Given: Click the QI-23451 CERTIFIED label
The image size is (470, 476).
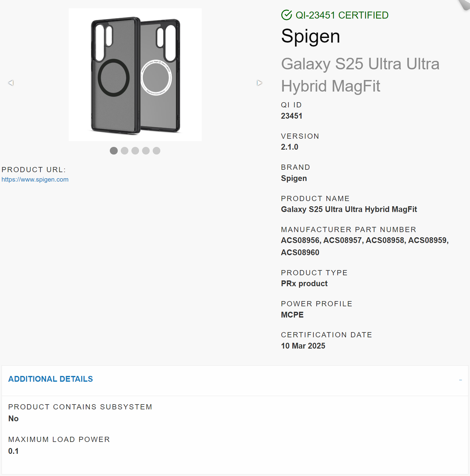Looking at the screenshot, I should 342,15.
